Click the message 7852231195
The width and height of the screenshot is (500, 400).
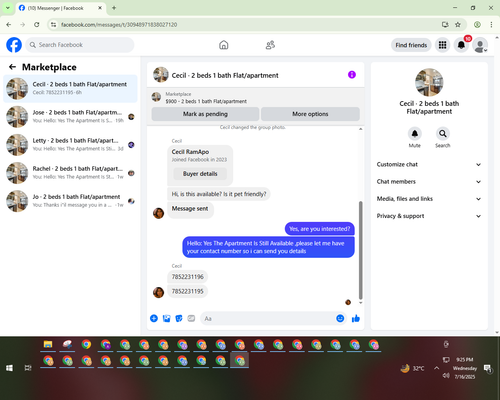pos(187,291)
